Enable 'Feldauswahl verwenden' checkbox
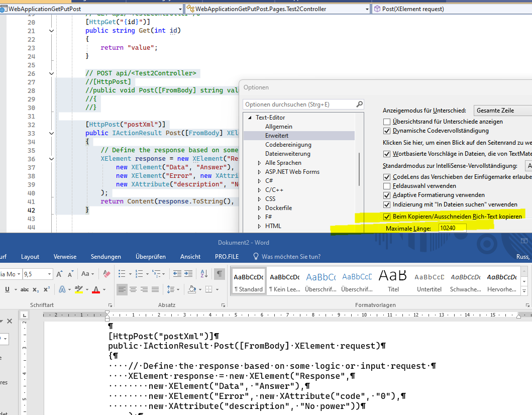The height and width of the screenshot is (415, 532). coord(387,186)
